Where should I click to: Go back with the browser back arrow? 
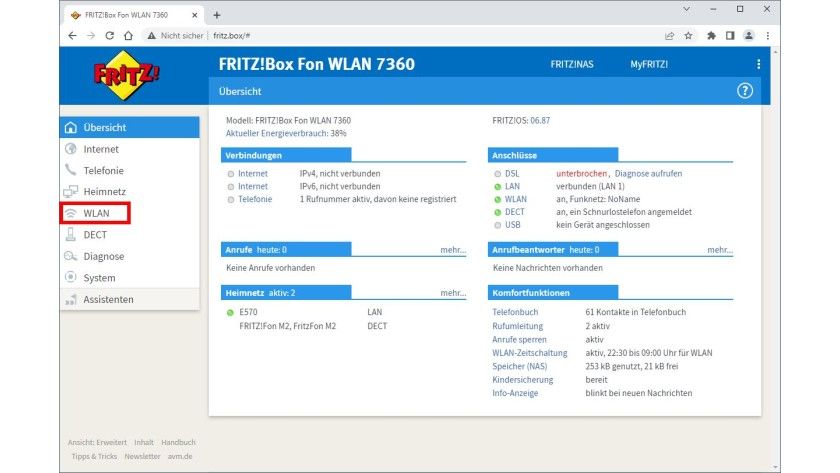[72, 35]
